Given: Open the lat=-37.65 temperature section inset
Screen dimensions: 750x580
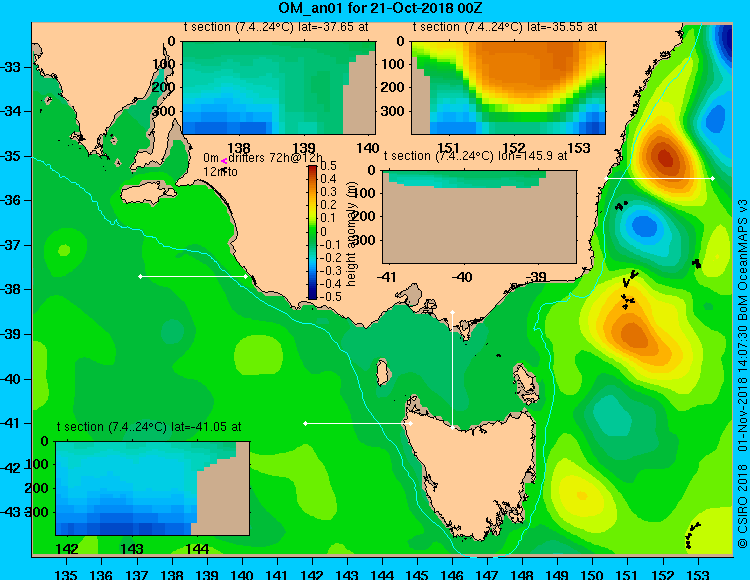Looking at the screenshot, I should click(279, 88).
